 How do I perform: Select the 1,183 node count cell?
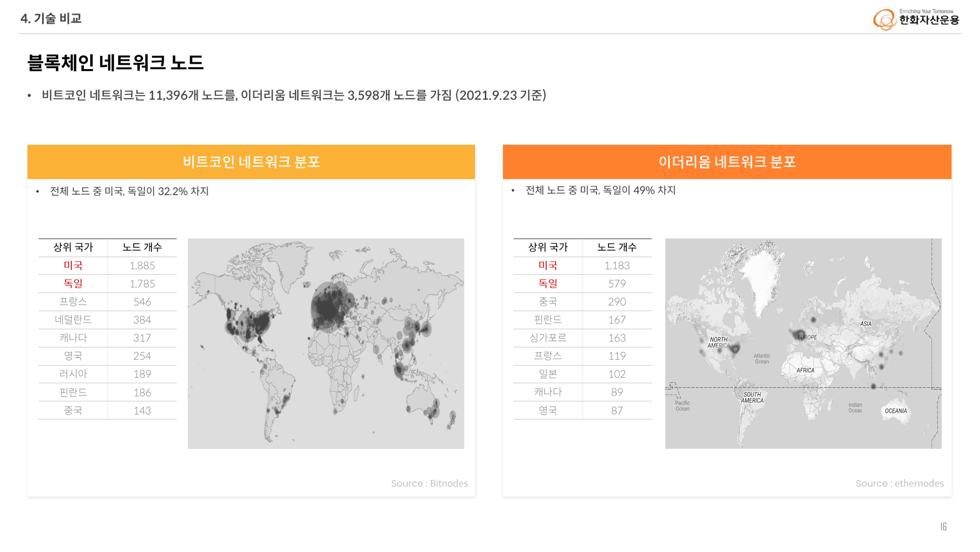[617, 265]
